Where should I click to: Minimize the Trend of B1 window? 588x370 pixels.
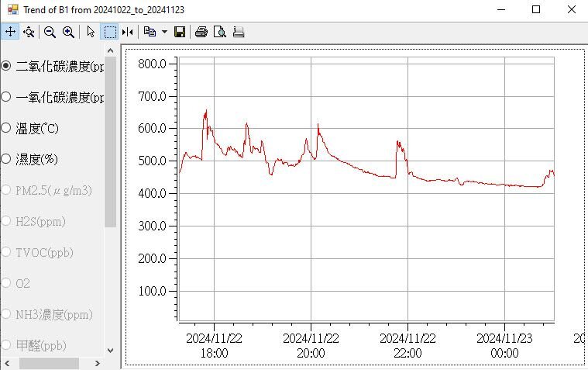pyautogui.click(x=501, y=9)
